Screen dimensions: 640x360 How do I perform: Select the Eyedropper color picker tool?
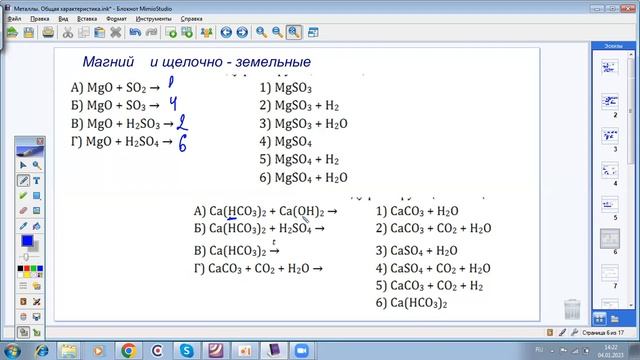tap(23, 226)
